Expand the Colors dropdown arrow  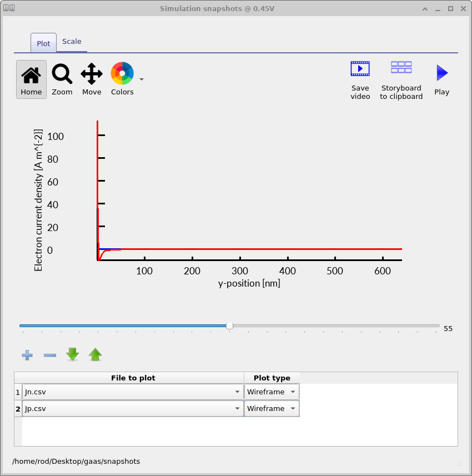point(142,79)
